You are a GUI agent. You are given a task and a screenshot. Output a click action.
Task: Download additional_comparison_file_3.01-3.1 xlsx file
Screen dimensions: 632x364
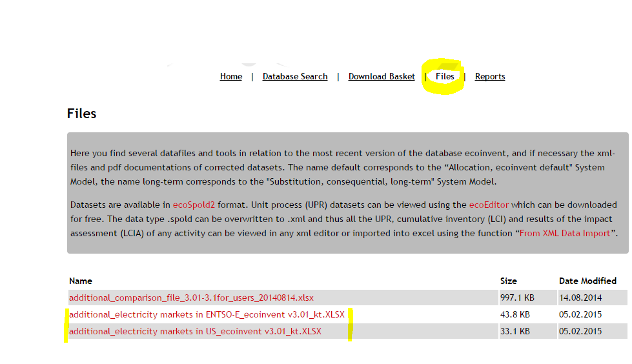(x=191, y=298)
